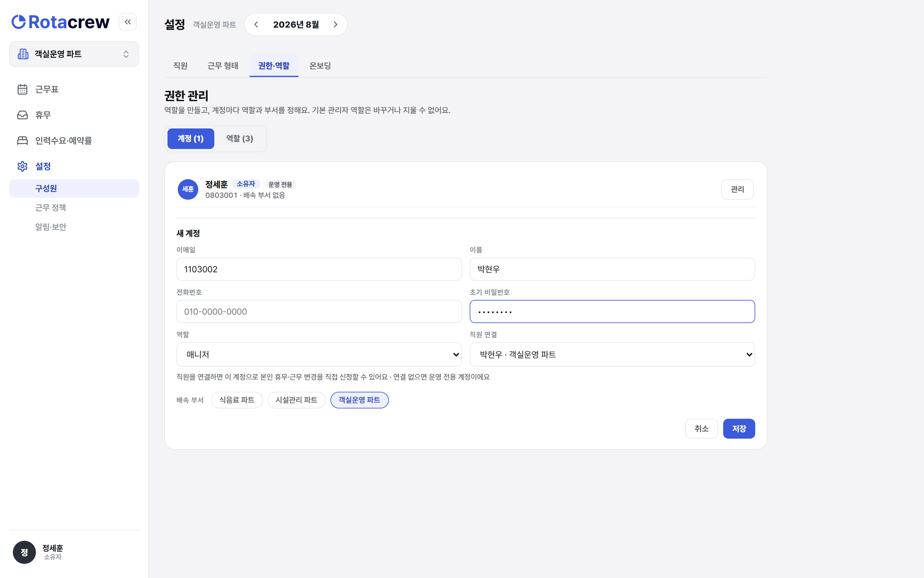Click the 저장 button
The image size is (924, 578).
pos(739,429)
